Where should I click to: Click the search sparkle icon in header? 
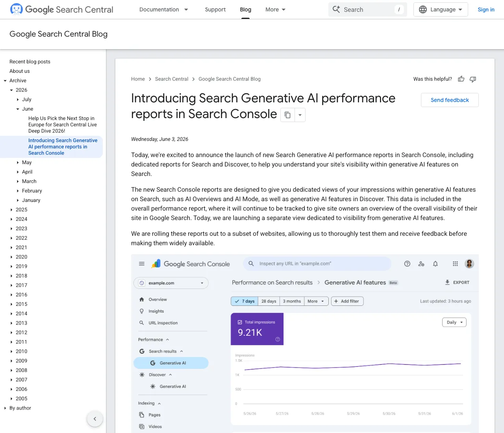pyautogui.click(x=336, y=9)
